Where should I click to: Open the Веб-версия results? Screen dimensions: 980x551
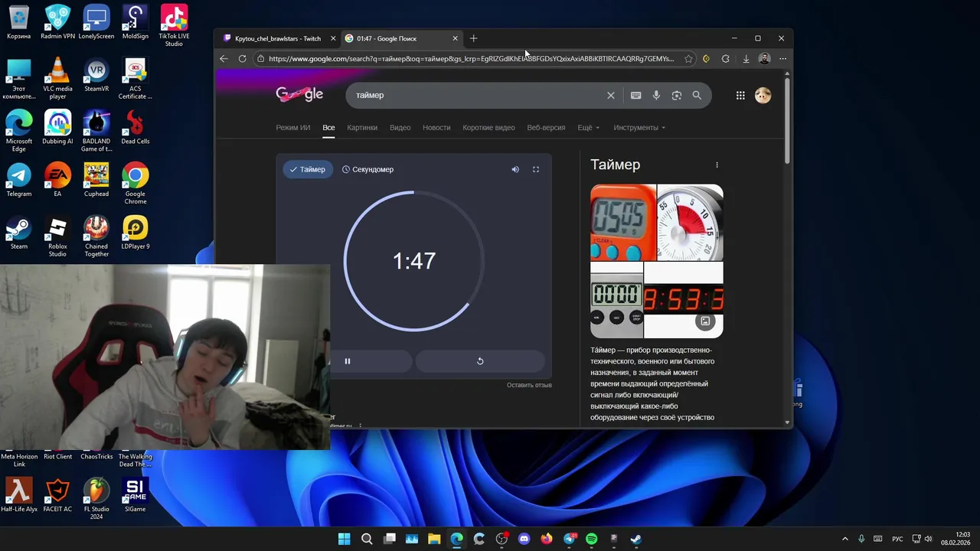[x=546, y=128]
